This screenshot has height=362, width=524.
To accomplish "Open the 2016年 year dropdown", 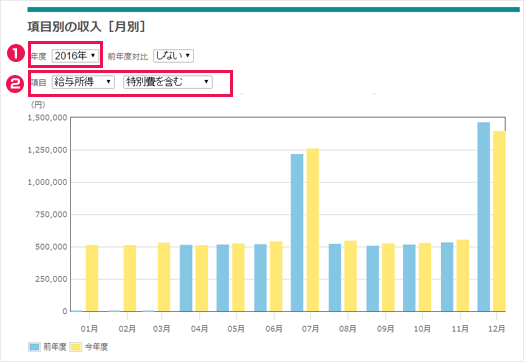I will click(75, 56).
